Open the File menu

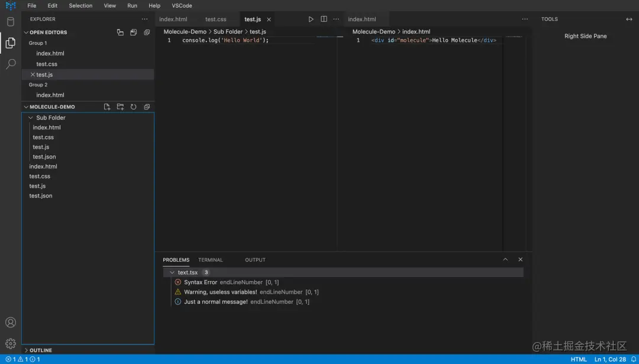[32, 6]
